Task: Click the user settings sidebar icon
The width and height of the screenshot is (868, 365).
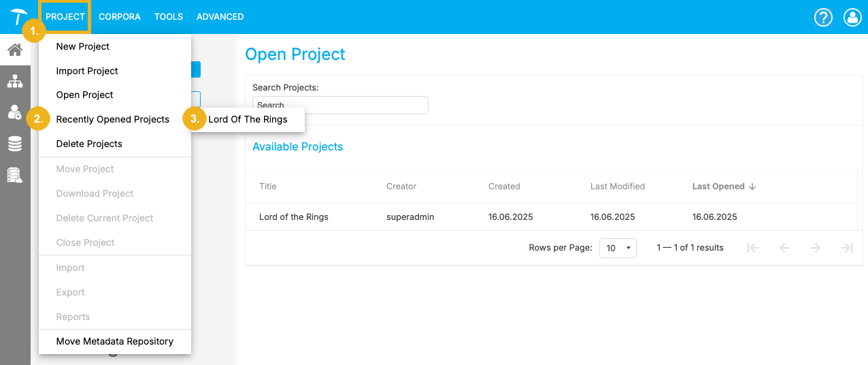Action: click(x=15, y=112)
